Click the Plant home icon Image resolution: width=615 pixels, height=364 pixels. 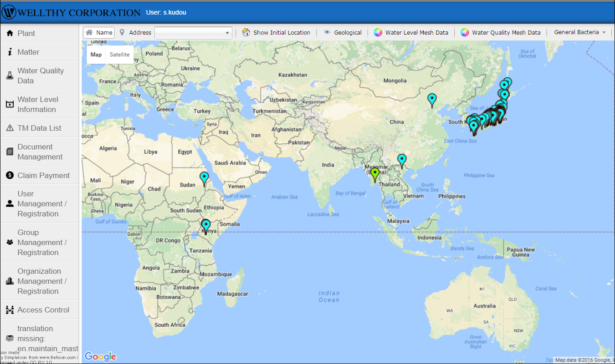10,33
